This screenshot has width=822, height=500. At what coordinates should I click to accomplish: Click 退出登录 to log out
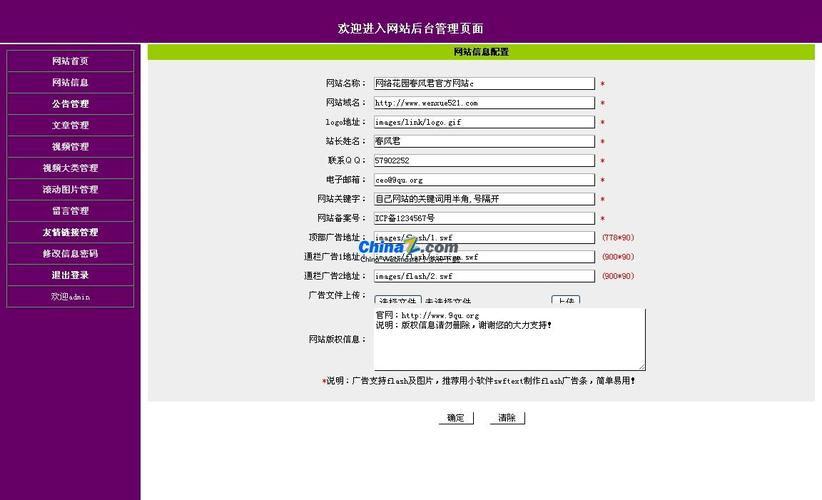[x=70, y=275]
